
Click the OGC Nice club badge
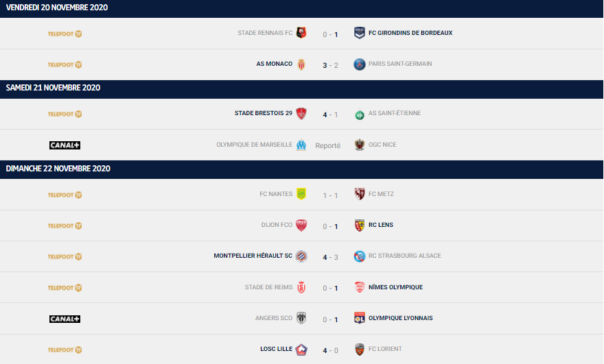click(x=360, y=145)
